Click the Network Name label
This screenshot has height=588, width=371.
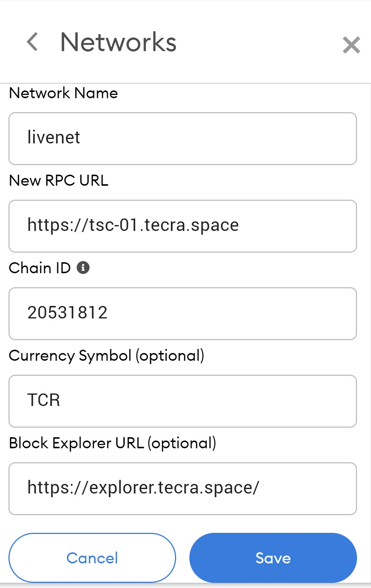coord(63,93)
